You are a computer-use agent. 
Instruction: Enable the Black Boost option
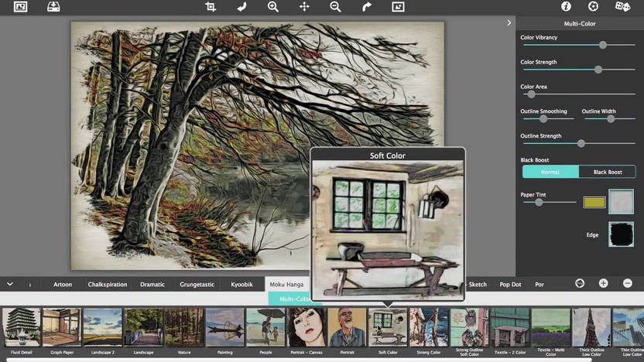coord(607,172)
